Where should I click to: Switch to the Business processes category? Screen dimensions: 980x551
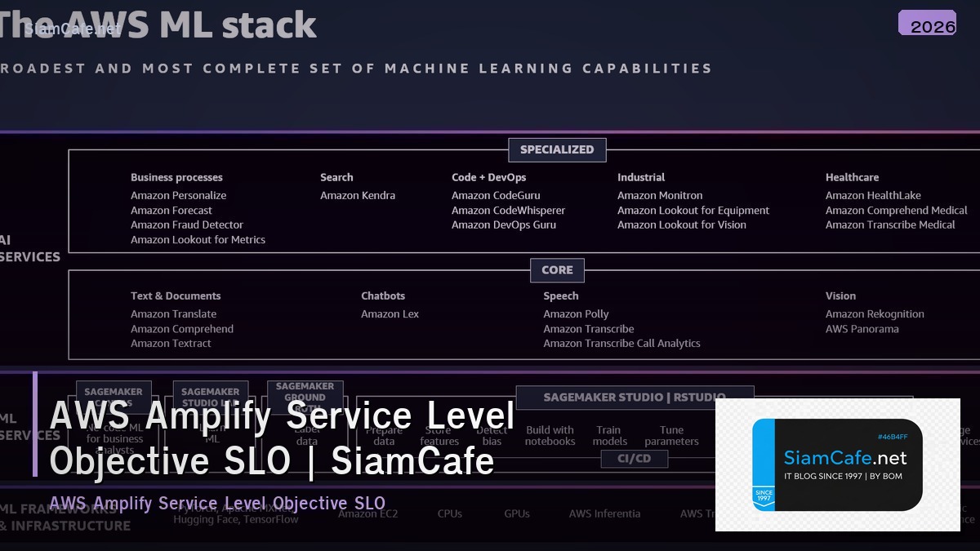tap(176, 177)
